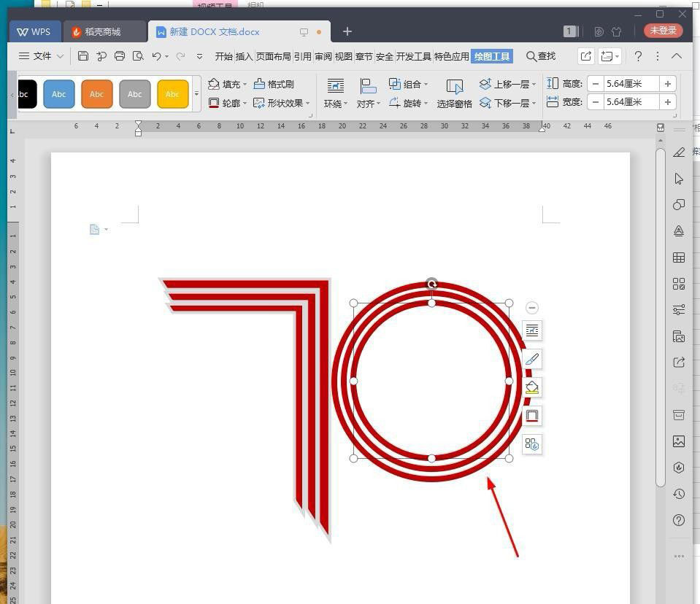Increase shape height with the plus stepper

[667, 83]
